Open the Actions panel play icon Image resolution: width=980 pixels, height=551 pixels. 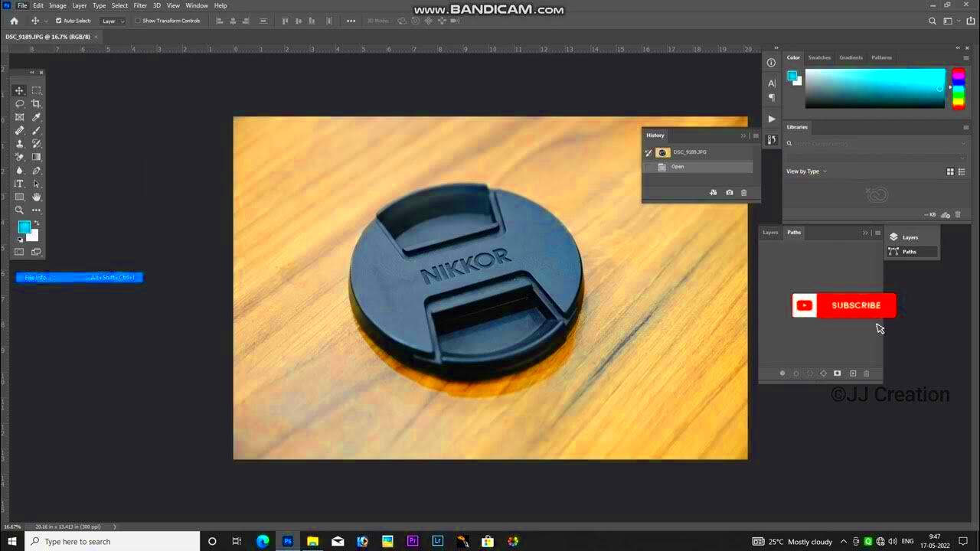point(771,119)
